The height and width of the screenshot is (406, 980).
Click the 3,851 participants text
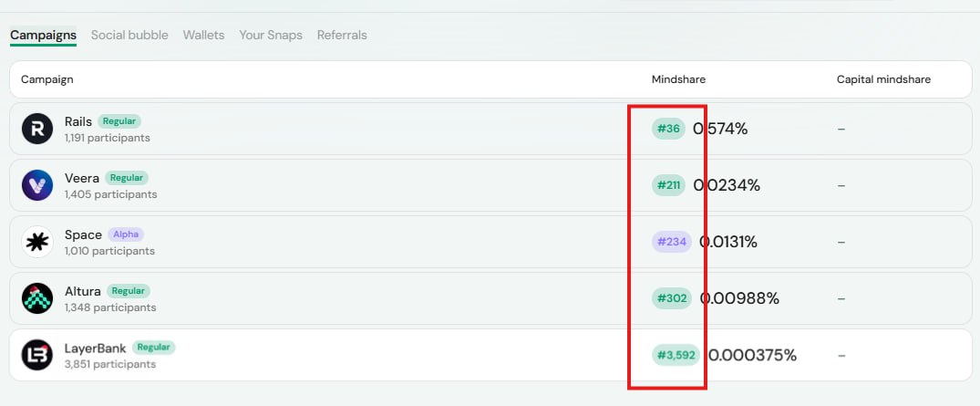click(x=110, y=364)
